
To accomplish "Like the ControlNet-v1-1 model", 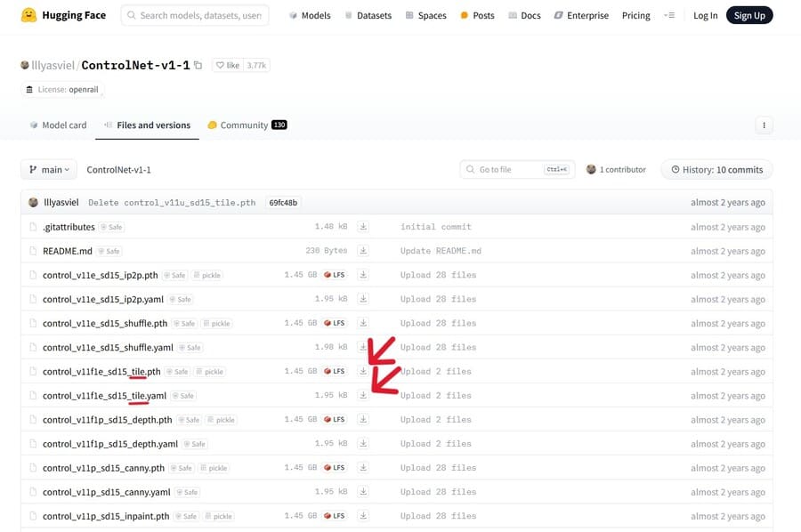I will point(227,65).
